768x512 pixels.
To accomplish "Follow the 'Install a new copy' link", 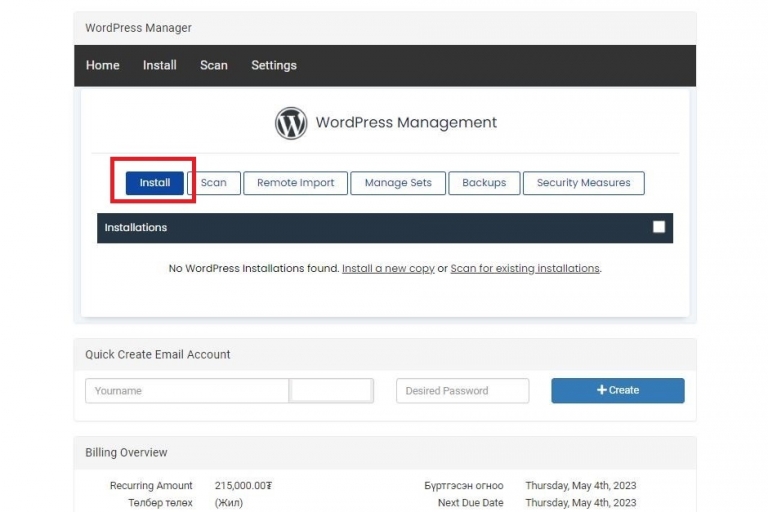I will pyautogui.click(x=388, y=268).
